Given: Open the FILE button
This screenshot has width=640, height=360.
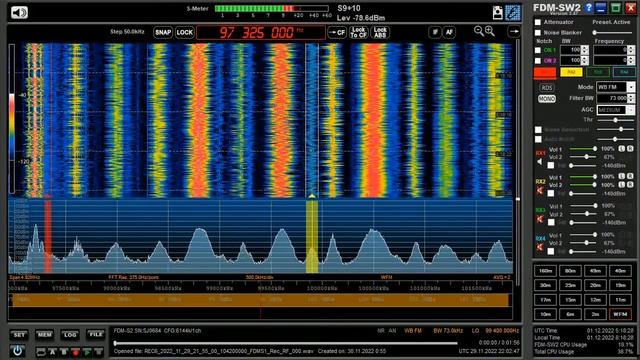Looking at the screenshot, I should tap(96, 335).
